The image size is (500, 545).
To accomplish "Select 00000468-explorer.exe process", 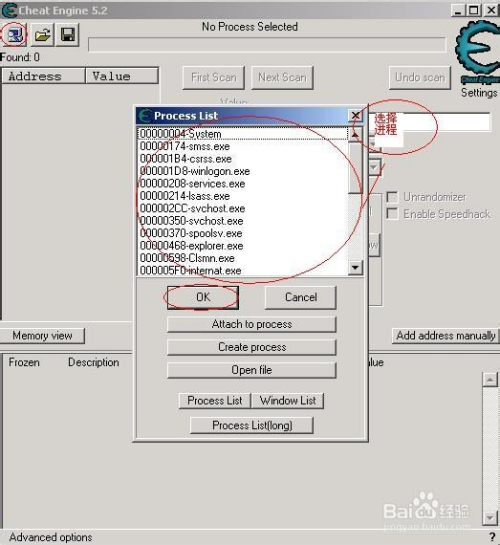I will pos(243,246).
